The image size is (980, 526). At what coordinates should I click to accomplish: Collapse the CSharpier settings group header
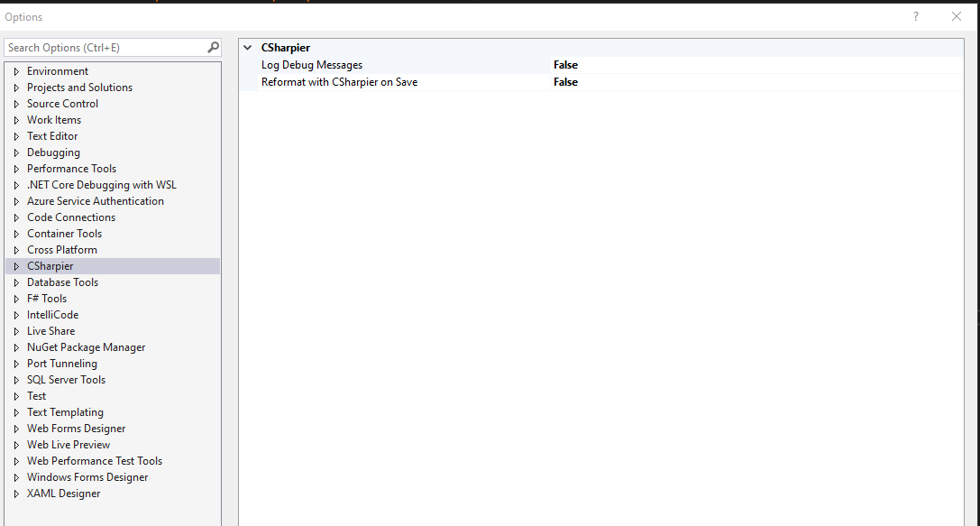tap(248, 47)
